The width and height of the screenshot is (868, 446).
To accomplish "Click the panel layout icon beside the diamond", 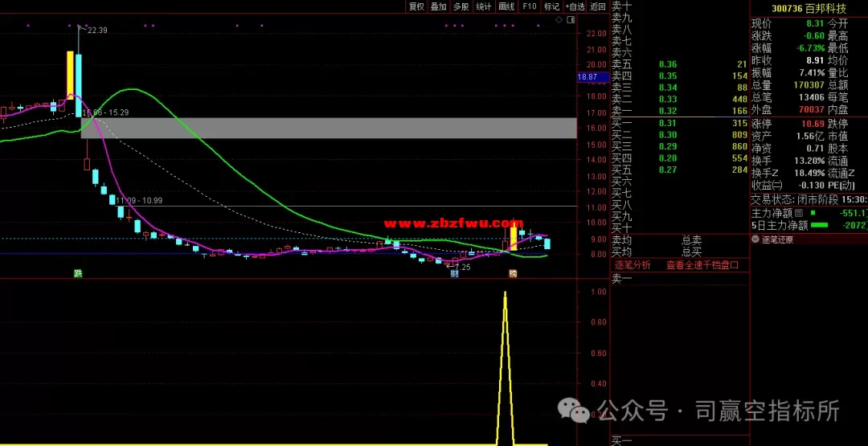I will 570,20.
